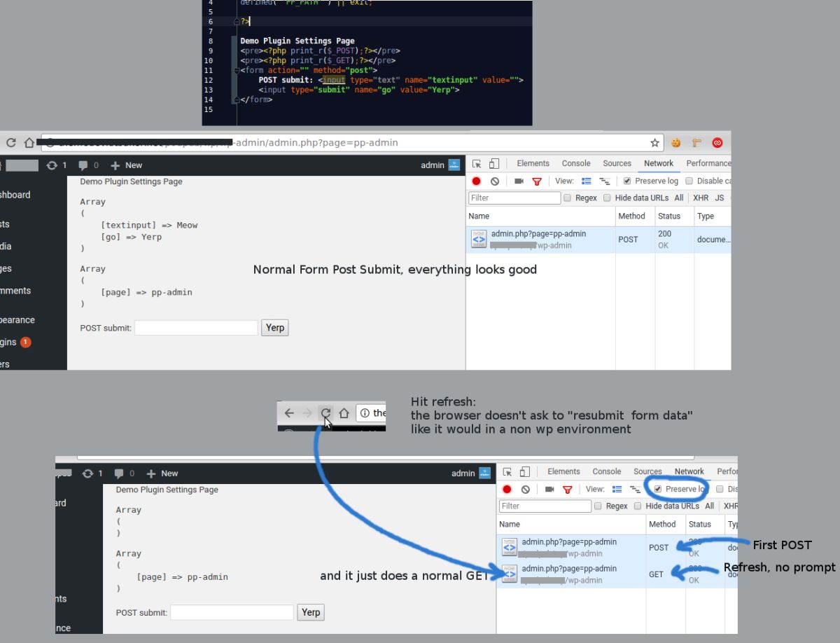Select inspect element icon in lower DevTools

point(507,472)
